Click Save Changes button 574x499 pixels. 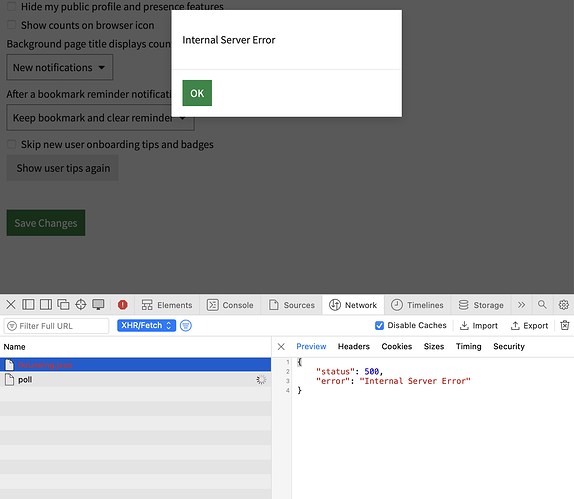[x=46, y=223]
